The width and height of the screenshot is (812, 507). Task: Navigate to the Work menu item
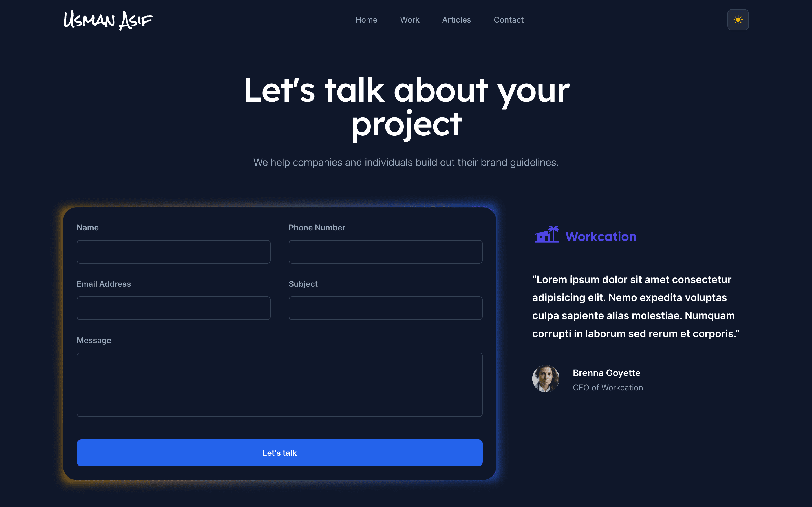tap(409, 19)
